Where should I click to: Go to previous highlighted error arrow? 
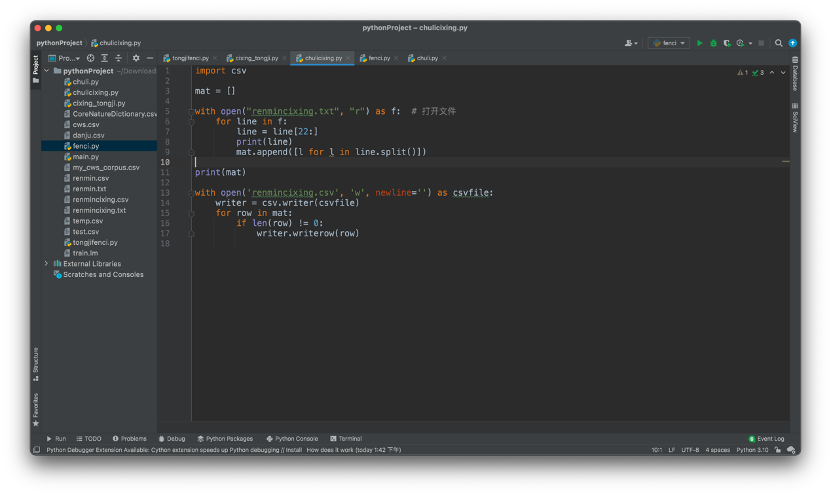(772, 73)
